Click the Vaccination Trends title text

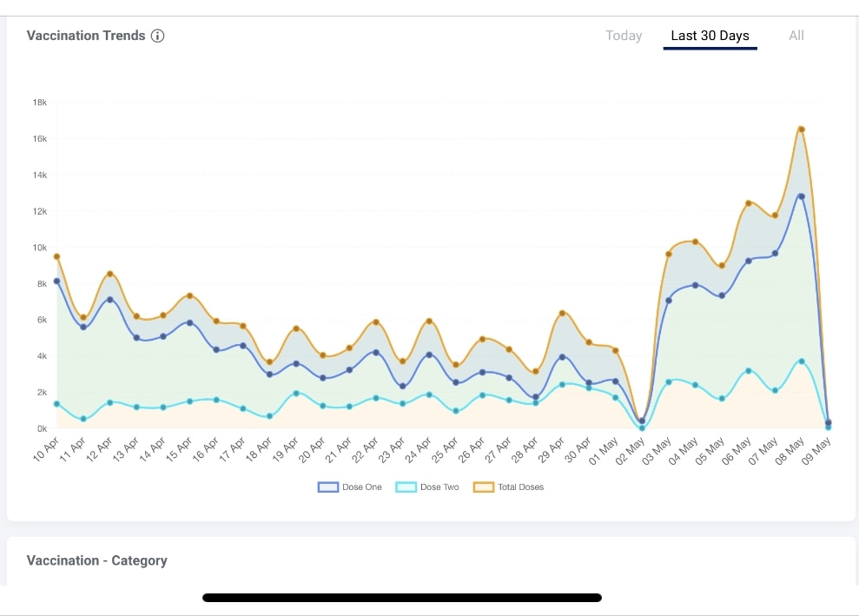(86, 36)
